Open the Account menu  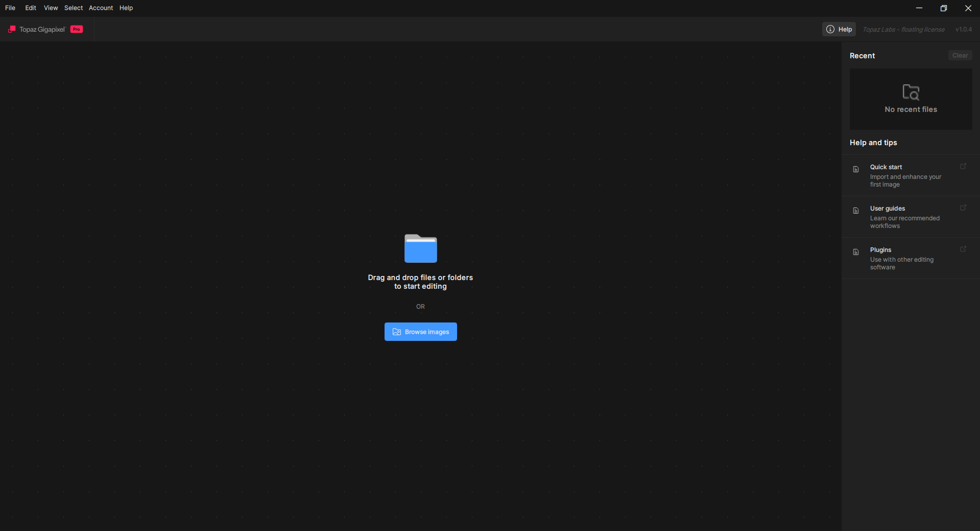point(101,8)
